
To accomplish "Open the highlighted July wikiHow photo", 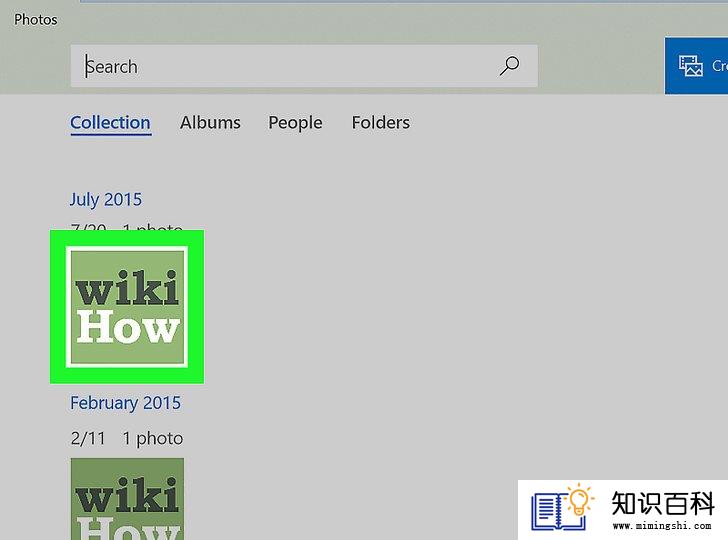I will point(127,307).
